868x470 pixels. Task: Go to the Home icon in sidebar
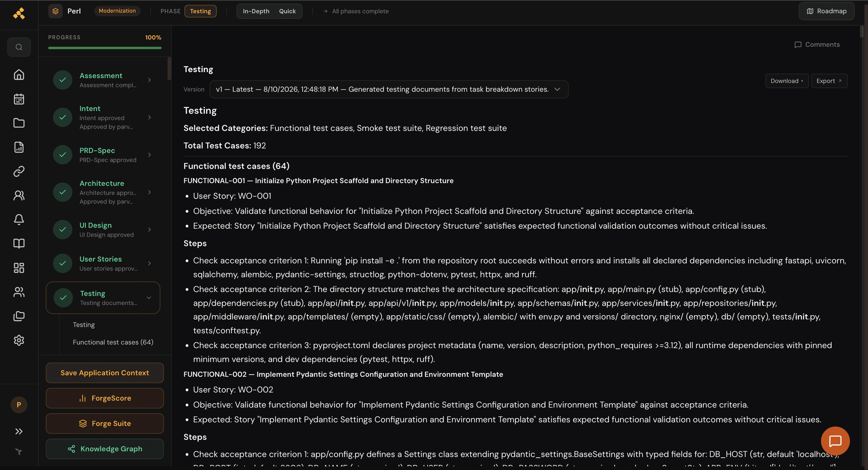click(19, 75)
